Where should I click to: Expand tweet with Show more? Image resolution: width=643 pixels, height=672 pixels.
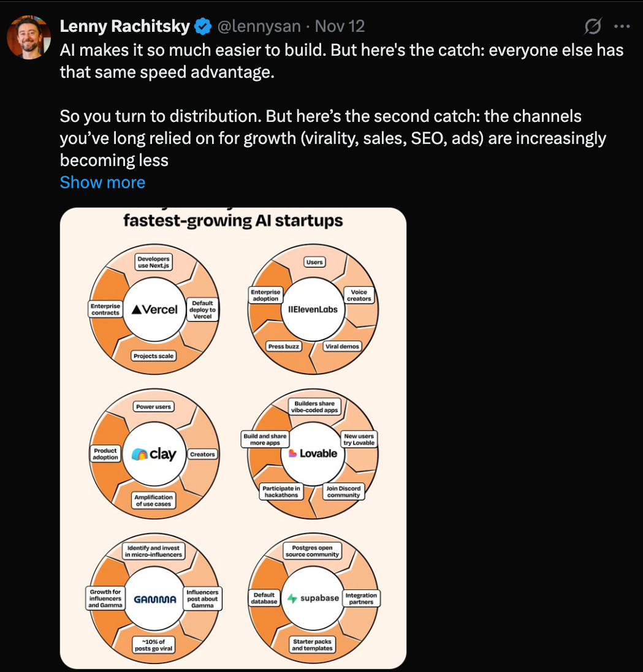102,183
